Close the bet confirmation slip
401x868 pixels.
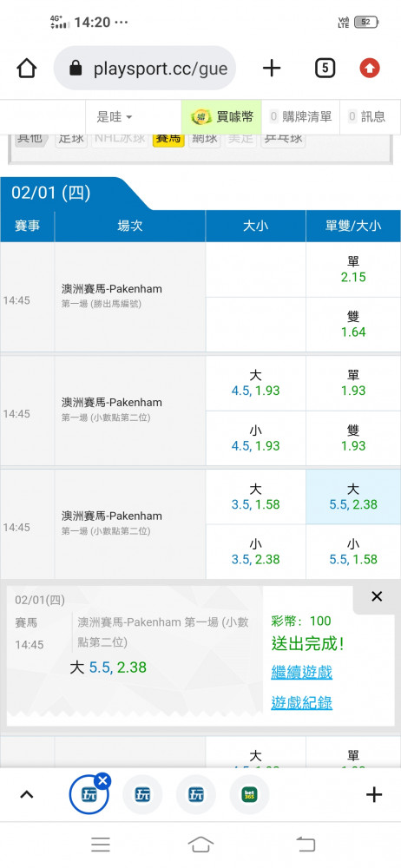[x=377, y=596]
